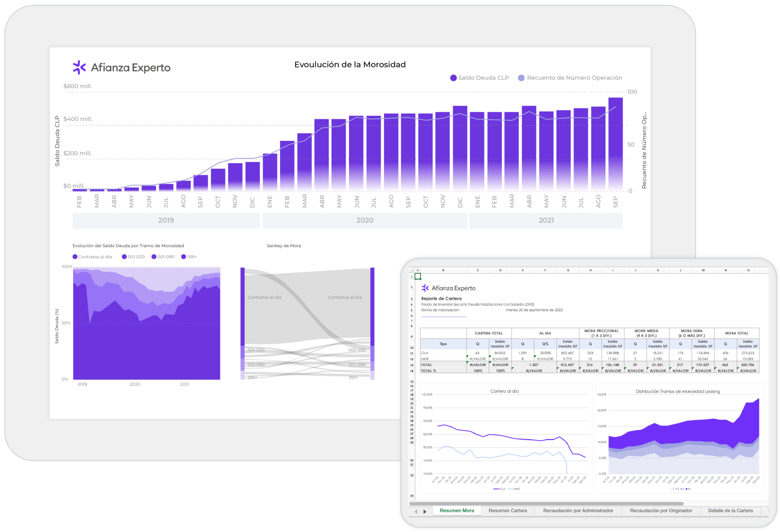Viewport: 780px width, 532px height.
Task: Expand the 2019 year group on axis
Action: (166, 220)
